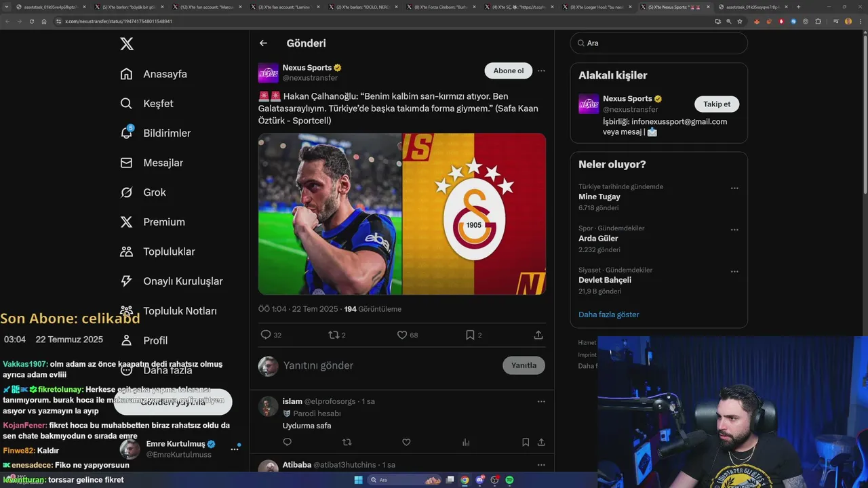Open options for the Mine Tugay trend

pos(734,188)
